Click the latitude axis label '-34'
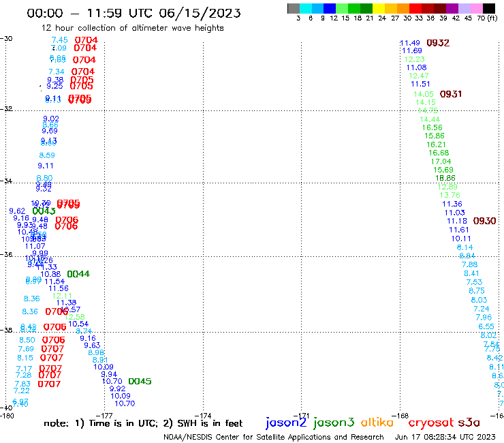This screenshot has width=504, height=443. 6,181
